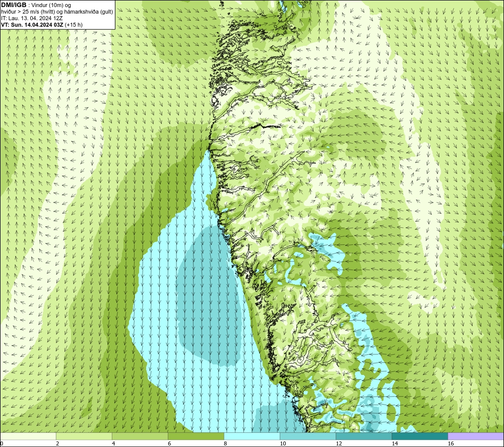This screenshot has width=504, height=447.
Task: Click the "(+15 h)" forecast offset text
Action: [x=74, y=25]
